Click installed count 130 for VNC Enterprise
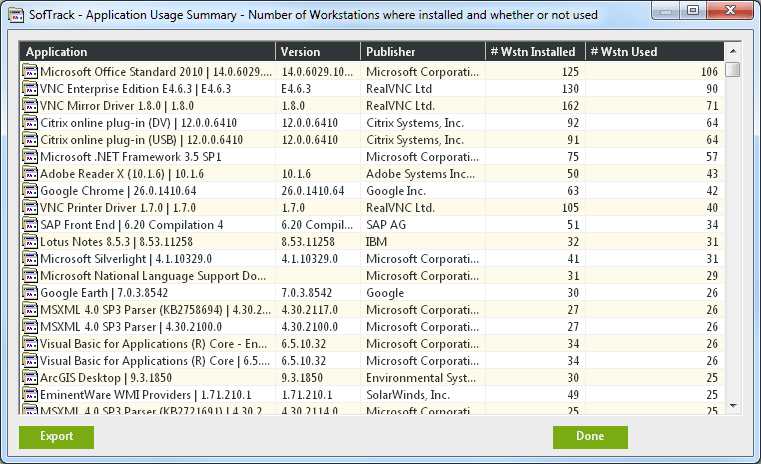The image size is (761, 464). (570, 89)
